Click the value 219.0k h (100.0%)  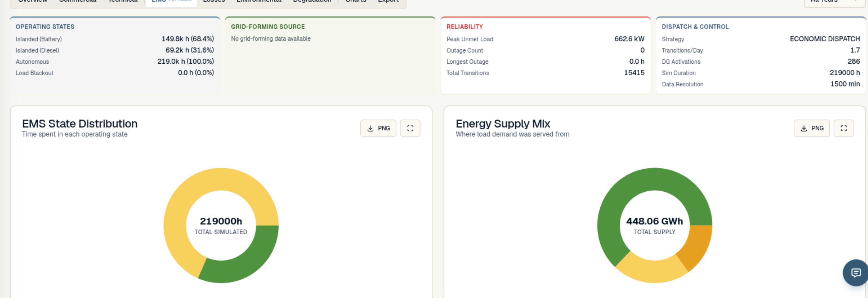[186, 61]
